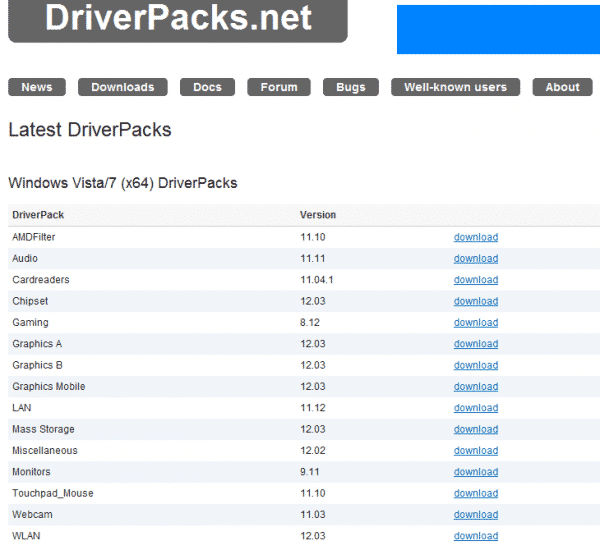Image resolution: width=600 pixels, height=550 pixels.
Task: Click the blue banner advertisement
Action: [497, 29]
